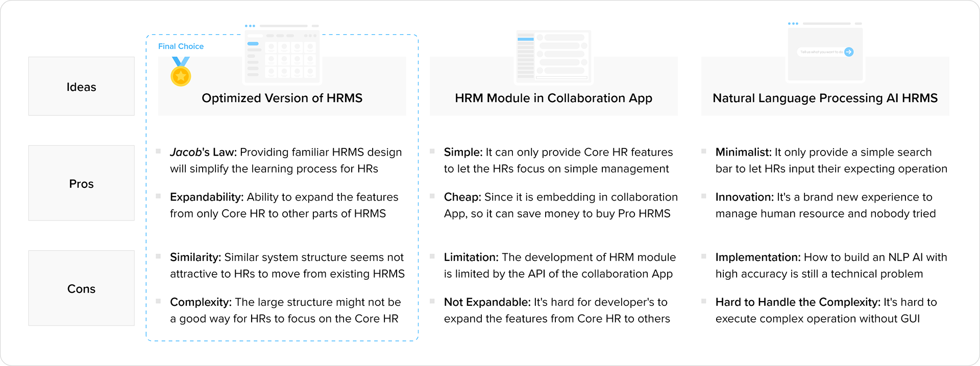
Task: Click the 'Final Choice' label
Action: point(181,46)
